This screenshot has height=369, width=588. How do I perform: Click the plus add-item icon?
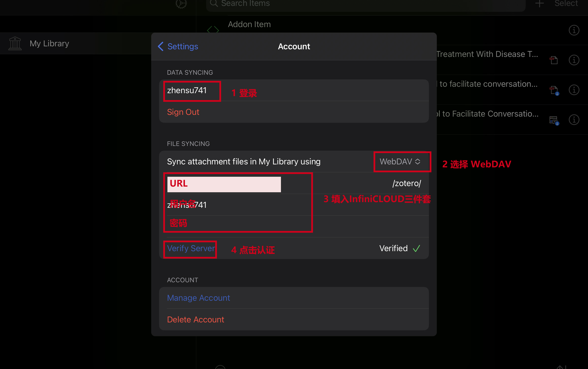pyautogui.click(x=539, y=4)
